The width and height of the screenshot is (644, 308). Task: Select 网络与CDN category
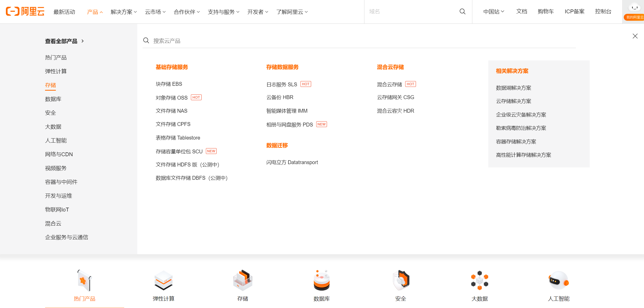coord(59,154)
